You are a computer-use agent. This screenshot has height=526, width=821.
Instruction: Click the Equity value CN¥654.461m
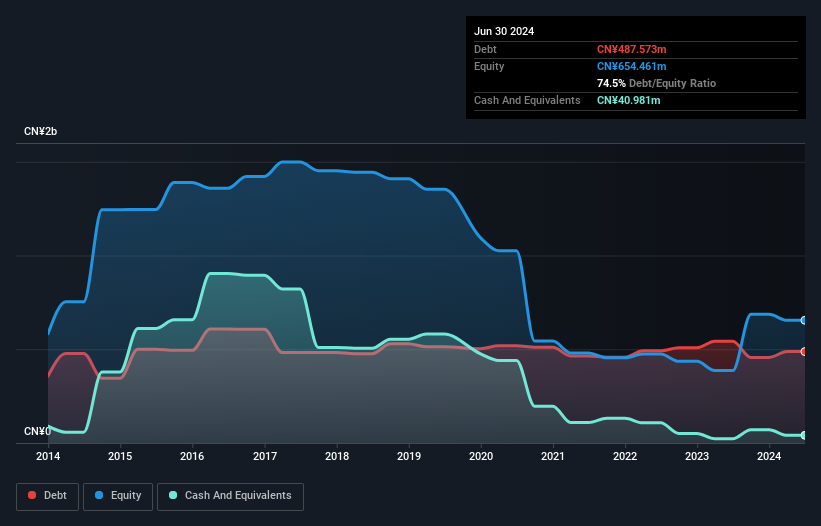pyautogui.click(x=631, y=66)
